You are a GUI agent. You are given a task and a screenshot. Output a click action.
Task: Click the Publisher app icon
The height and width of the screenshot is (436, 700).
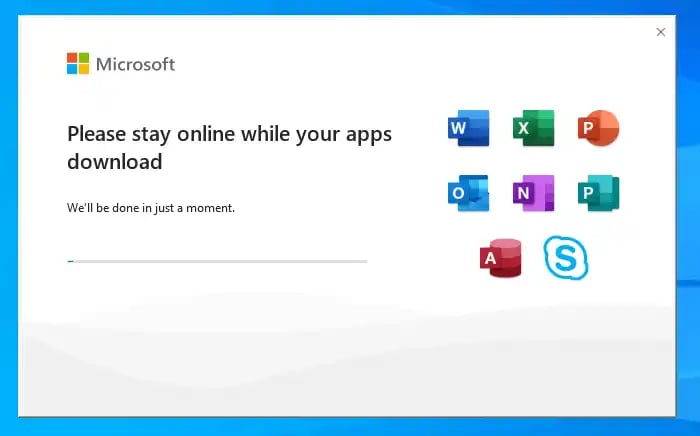598,193
